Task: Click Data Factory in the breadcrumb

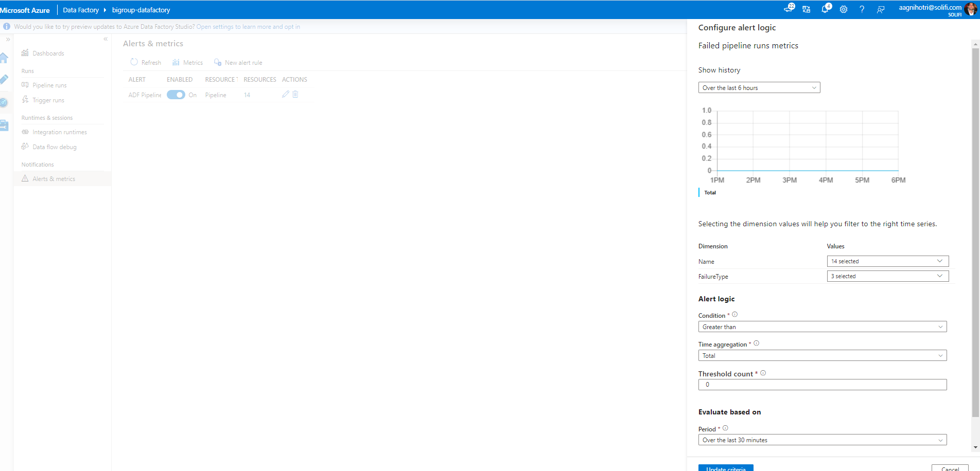Action: point(81,9)
